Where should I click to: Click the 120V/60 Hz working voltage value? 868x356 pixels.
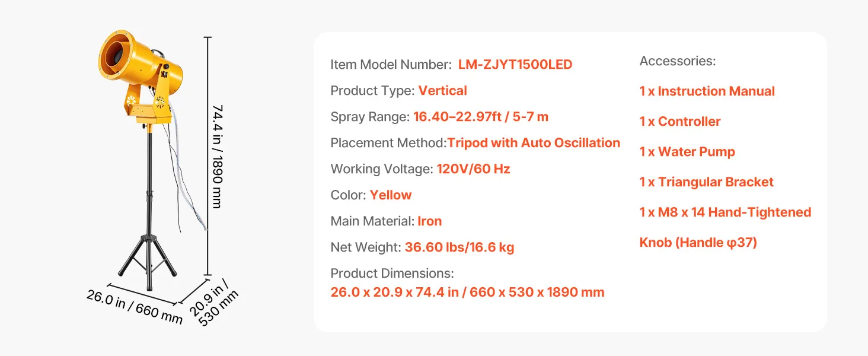pos(473,169)
